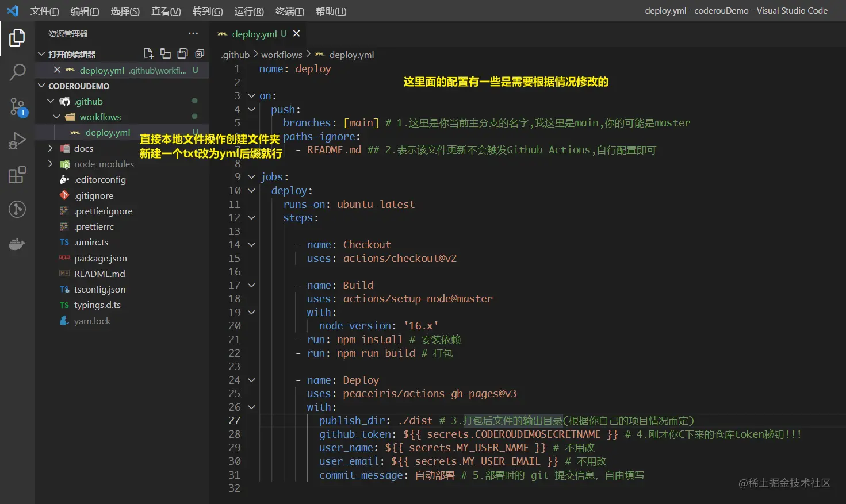Open the Search view in activity bar
Screen dimensions: 846x504
pyautogui.click(x=17, y=72)
